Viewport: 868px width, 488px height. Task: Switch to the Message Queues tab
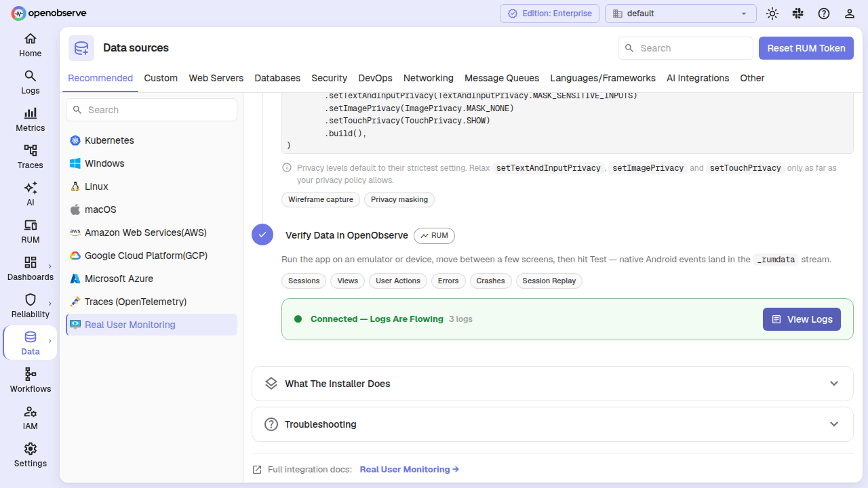point(502,78)
